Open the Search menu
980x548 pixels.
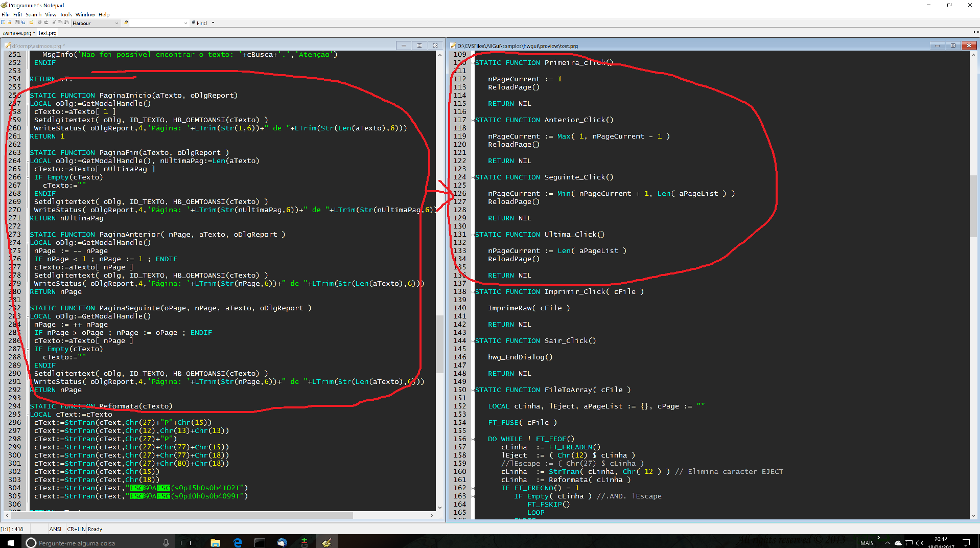pyautogui.click(x=33, y=15)
